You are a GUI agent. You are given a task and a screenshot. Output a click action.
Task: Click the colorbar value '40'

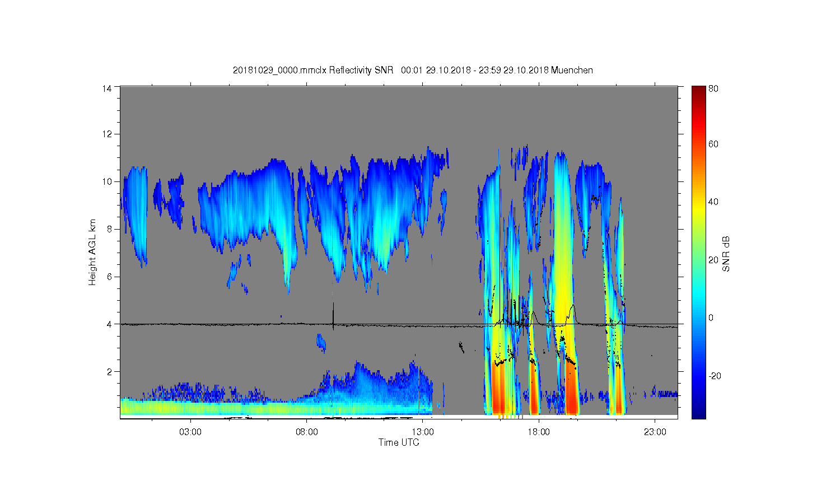(713, 202)
